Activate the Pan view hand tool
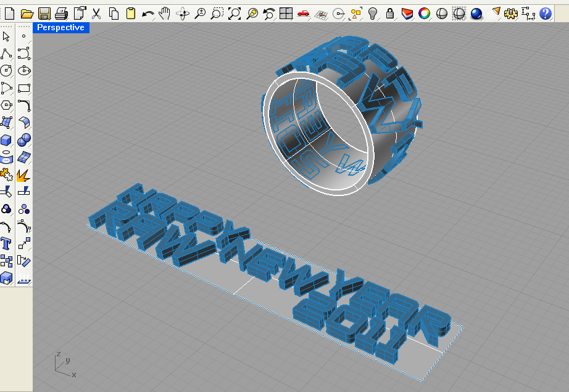Viewport: 569px width, 392px height. click(165, 14)
